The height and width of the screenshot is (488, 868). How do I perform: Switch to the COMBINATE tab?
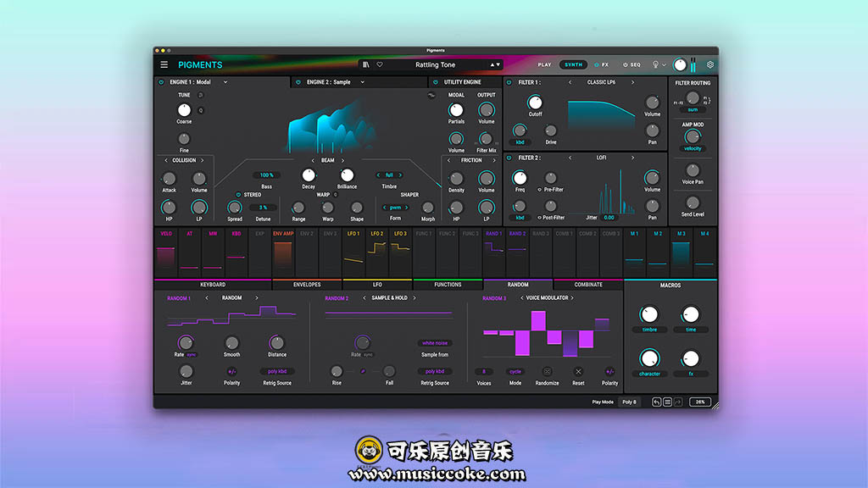point(588,285)
